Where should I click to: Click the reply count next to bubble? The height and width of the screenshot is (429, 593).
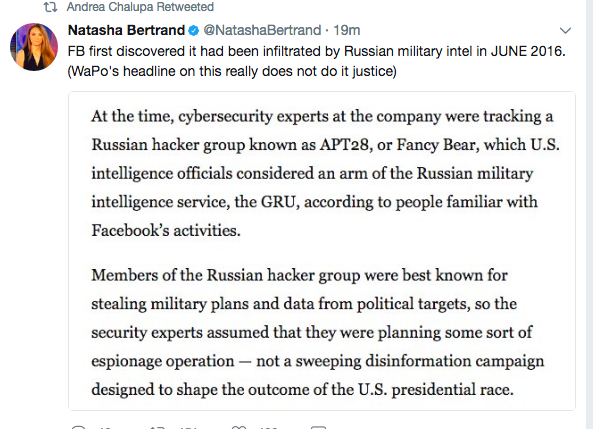(x=106, y=427)
